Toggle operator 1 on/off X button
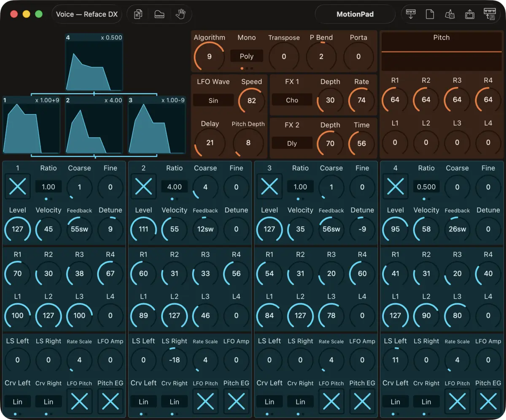 pos(18,186)
